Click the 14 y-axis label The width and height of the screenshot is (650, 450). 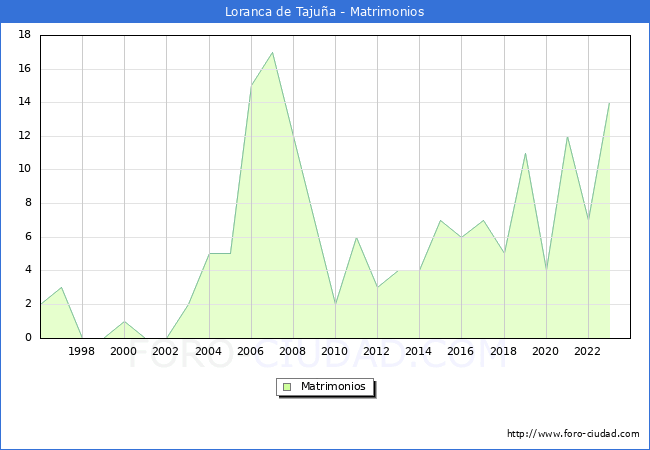(25, 102)
